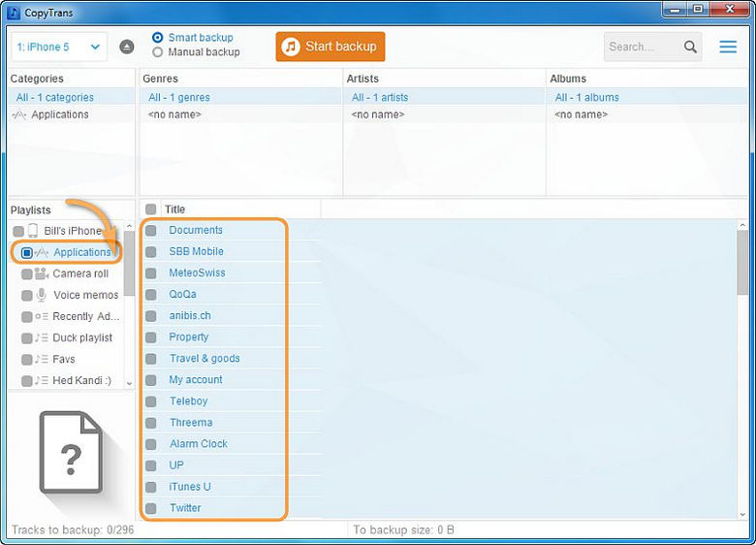Screen dimensions: 756x545
Task: Select <no name> in Genres
Action: (x=240, y=114)
